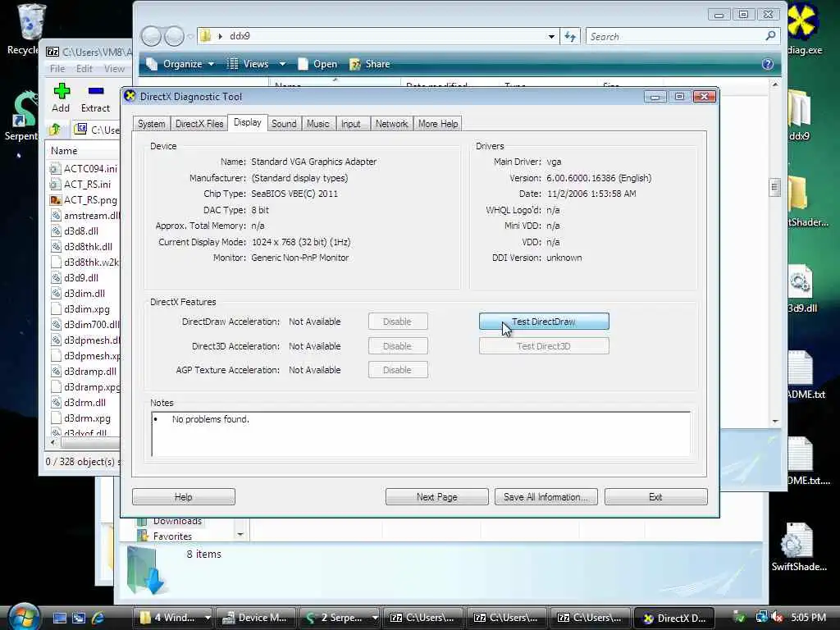Select d3dramp.dll in 7-Zip list
840x630 pixels.
84,372
